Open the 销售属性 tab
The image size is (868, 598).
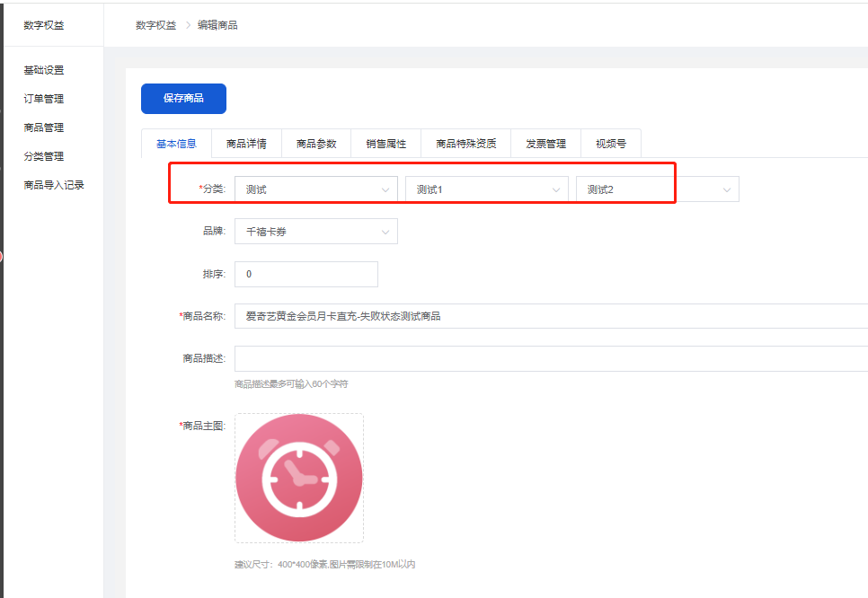point(385,144)
